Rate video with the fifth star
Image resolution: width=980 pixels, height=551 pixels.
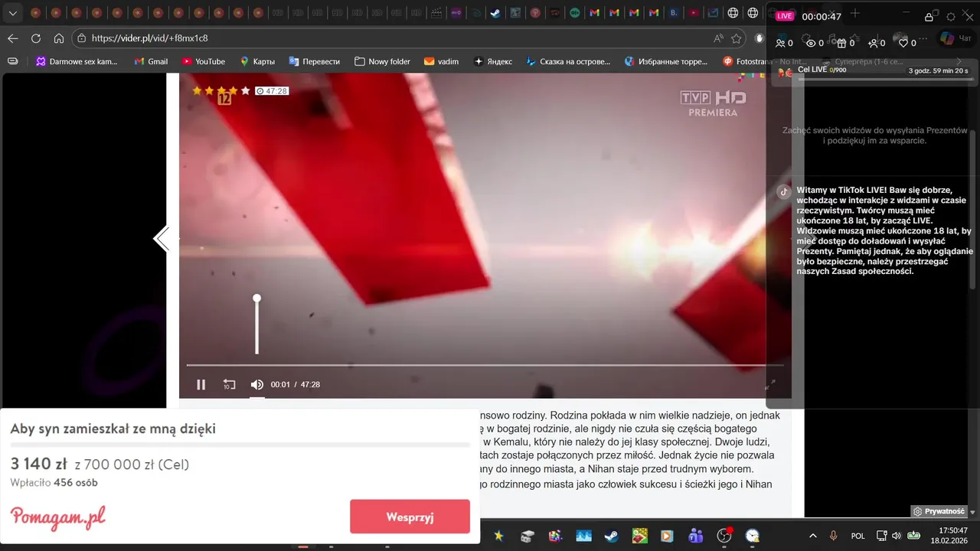tap(245, 90)
